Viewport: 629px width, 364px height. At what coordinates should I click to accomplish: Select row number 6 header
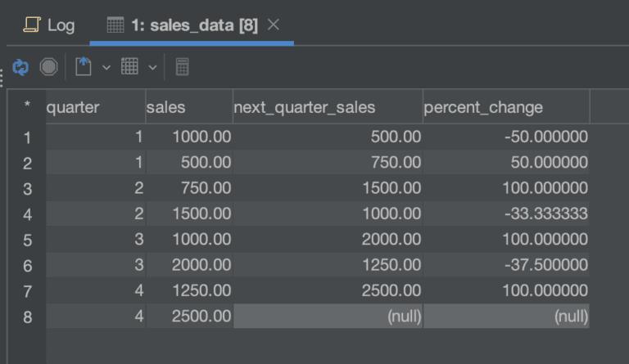point(27,266)
